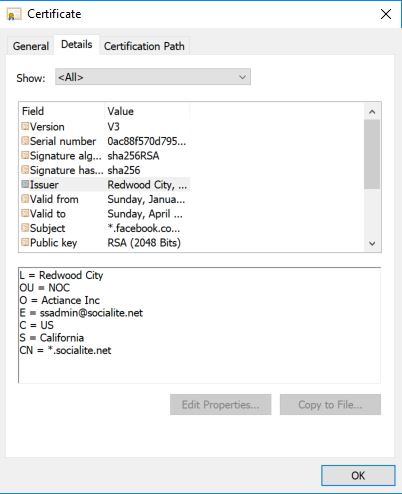Select the Public key field icon
This screenshot has width=402, height=494.
coord(25,242)
